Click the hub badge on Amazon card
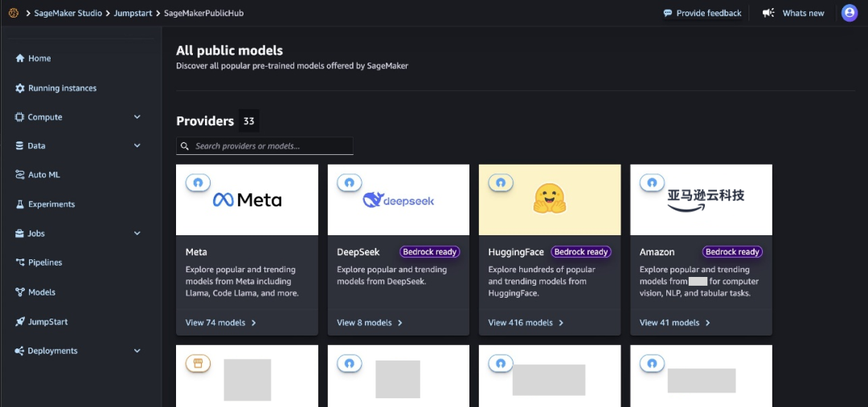 coord(652,182)
